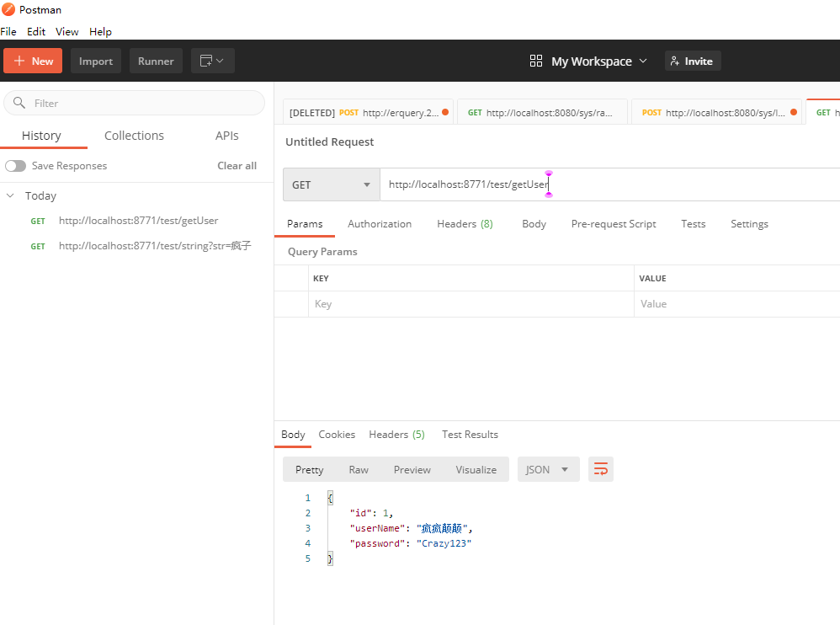Switch response view to Visualize

(x=476, y=469)
